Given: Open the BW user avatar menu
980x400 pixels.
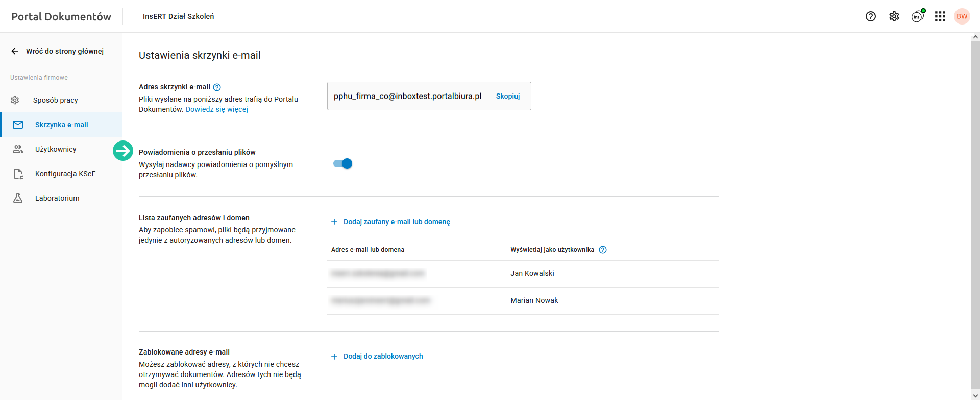Looking at the screenshot, I should pyautogui.click(x=962, y=16).
